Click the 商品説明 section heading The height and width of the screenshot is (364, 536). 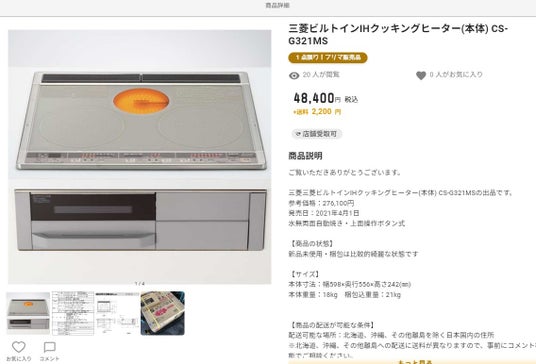(305, 156)
